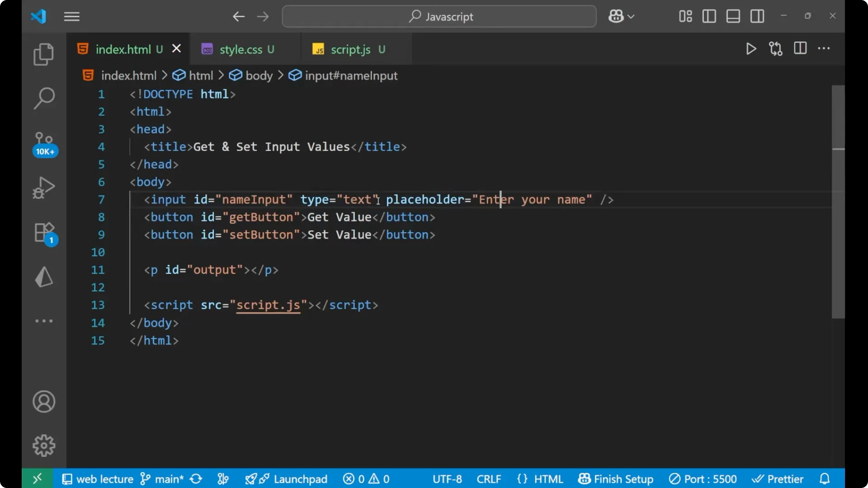Expand the profile dropdown next to Copilot icon

pos(632,16)
